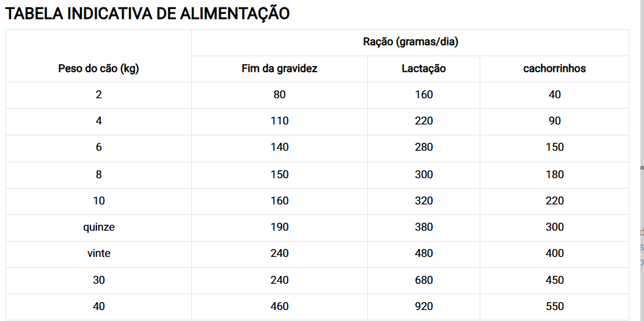Click the "Lactação" column header
The height and width of the screenshot is (321, 644).
pyautogui.click(x=423, y=68)
